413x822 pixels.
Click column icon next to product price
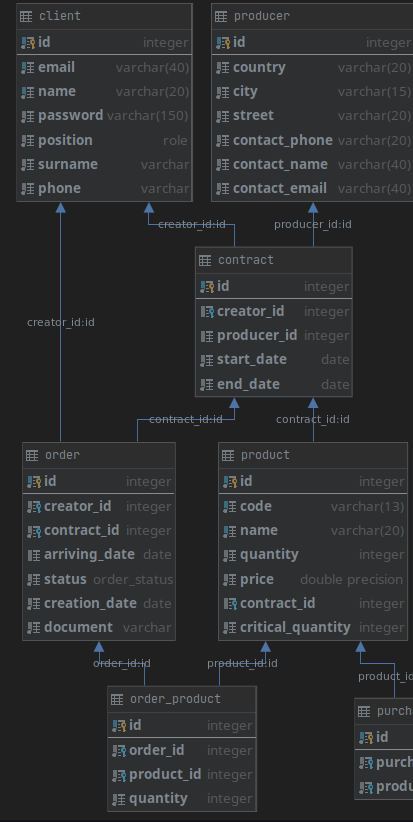230,580
